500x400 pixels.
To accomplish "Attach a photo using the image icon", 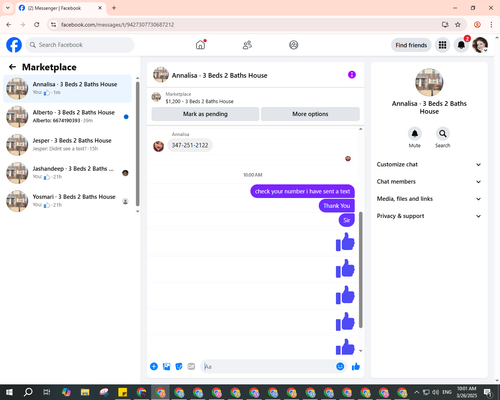I will (x=166, y=367).
